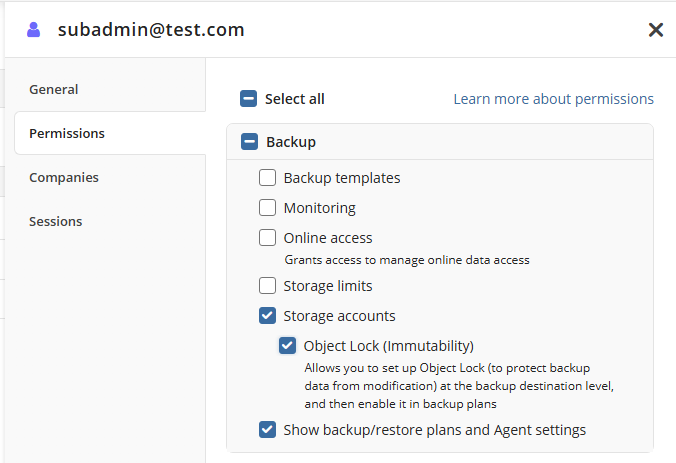Select the Permissions tab
This screenshot has height=463, width=676.
coord(67,133)
